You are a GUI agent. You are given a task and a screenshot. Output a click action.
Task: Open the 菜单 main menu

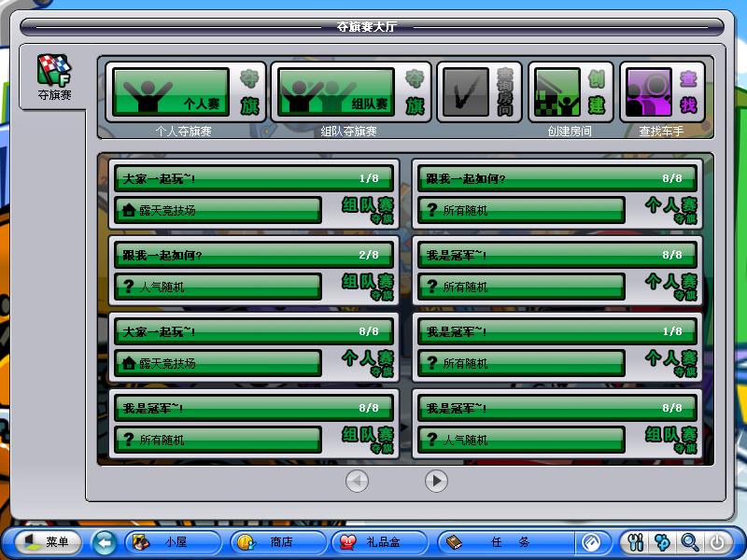(x=47, y=541)
